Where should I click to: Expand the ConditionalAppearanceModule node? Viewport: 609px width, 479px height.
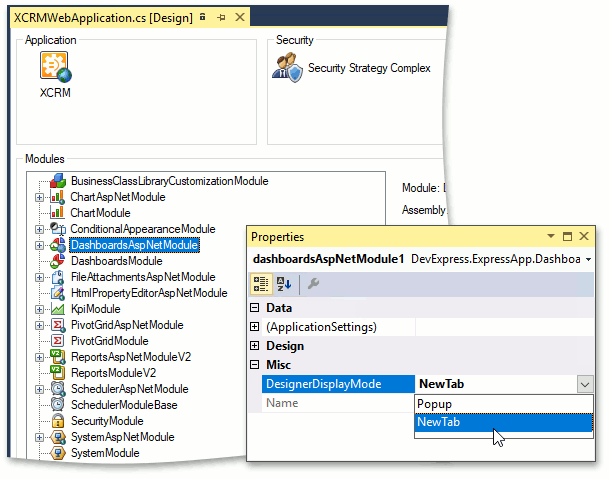pos(39,229)
